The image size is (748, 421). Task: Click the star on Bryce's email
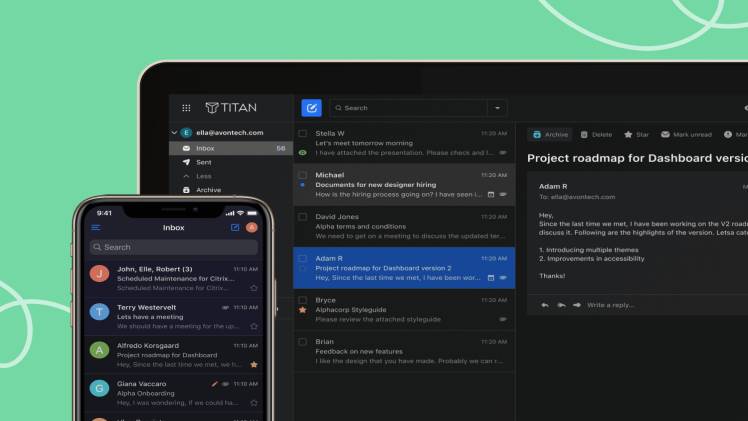(303, 311)
